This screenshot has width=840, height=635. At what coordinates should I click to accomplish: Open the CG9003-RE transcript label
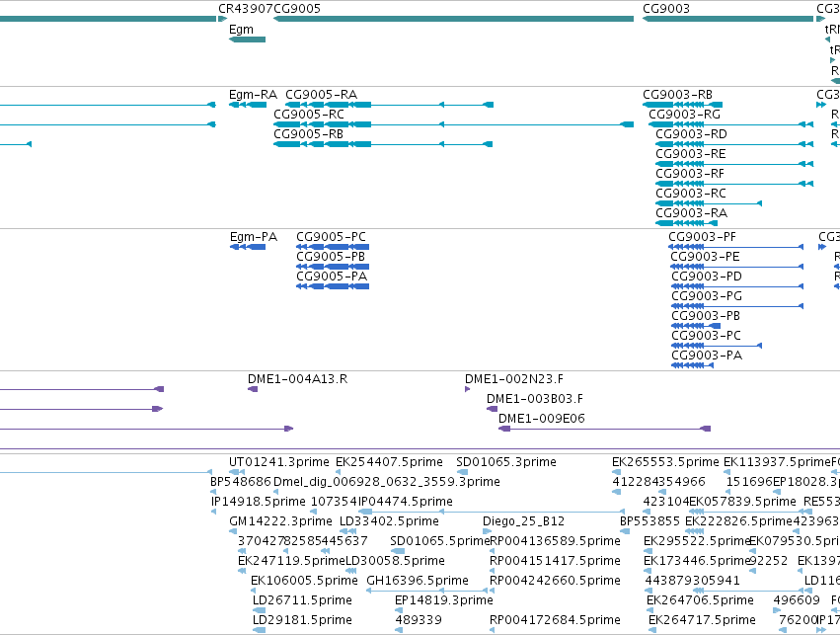tap(691, 154)
